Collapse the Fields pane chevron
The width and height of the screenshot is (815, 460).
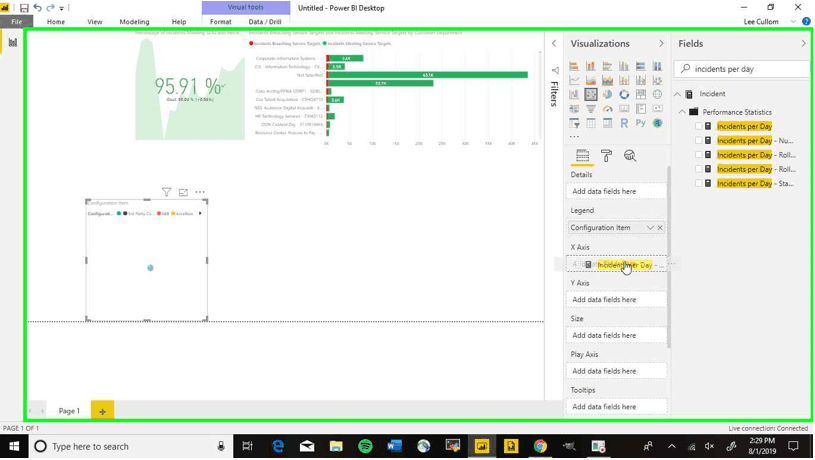coord(804,44)
